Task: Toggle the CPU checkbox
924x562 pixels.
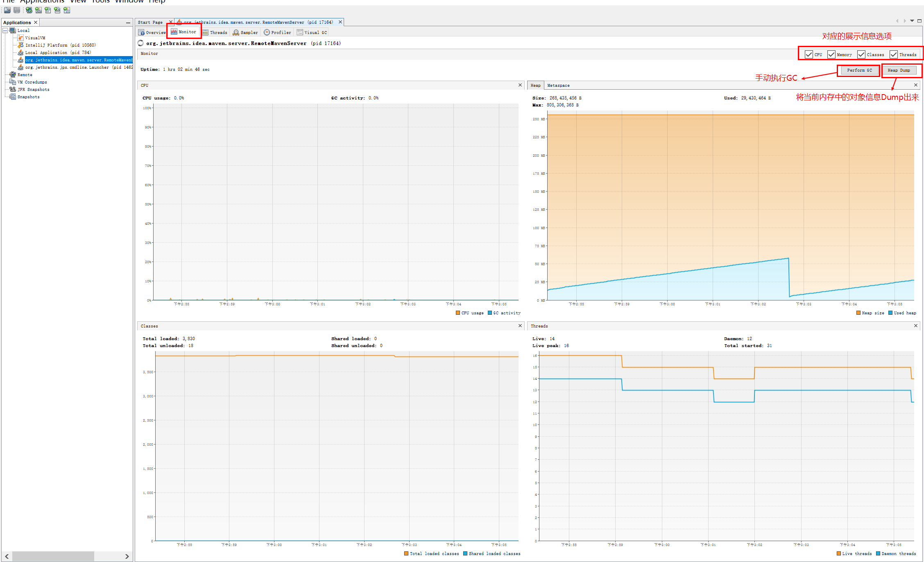Action: [x=809, y=54]
